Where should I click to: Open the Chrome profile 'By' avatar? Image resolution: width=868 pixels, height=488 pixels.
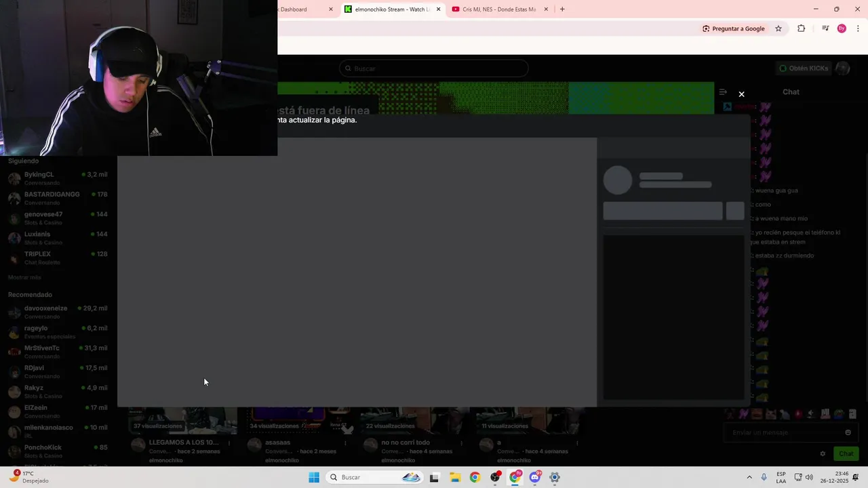pyautogui.click(x=842, y=28)
